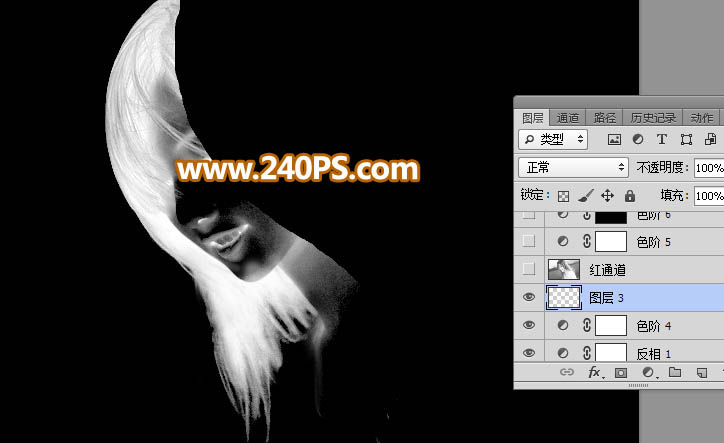Click the adjustment layer filter icon
The width and height of the screenshot is (724, 443).
pos(638,139)
